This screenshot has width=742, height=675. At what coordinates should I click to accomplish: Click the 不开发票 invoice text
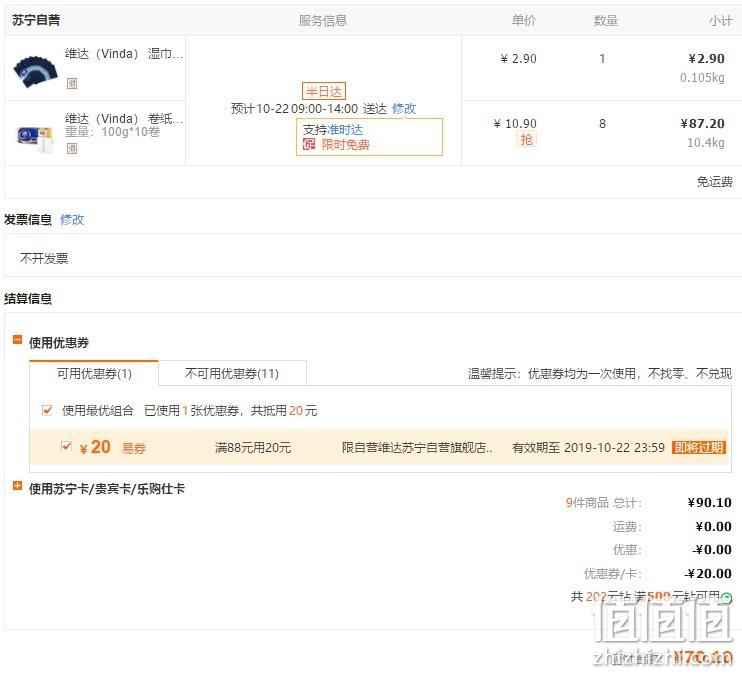point(44,258)
